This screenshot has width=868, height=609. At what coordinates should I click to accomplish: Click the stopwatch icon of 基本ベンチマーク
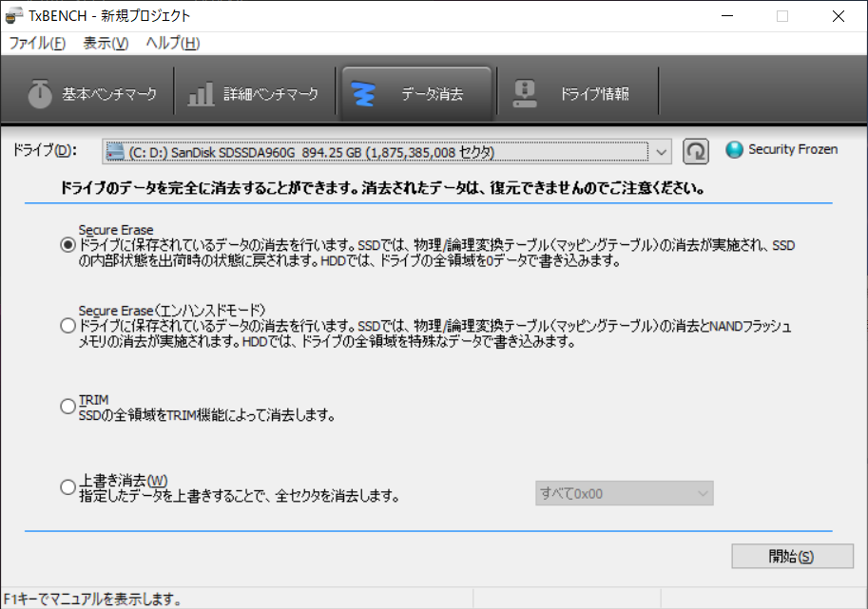[x=40, y=93]
